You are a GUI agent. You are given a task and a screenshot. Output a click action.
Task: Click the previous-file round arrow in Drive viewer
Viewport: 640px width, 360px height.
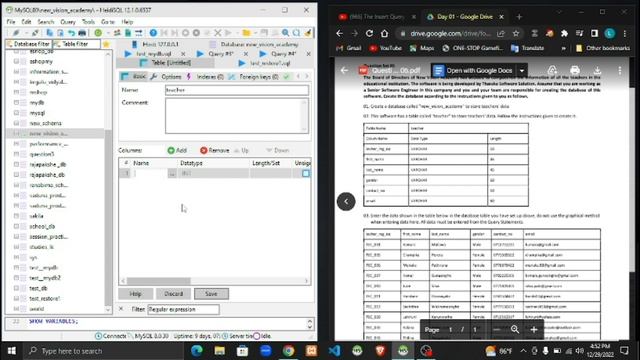346,201
